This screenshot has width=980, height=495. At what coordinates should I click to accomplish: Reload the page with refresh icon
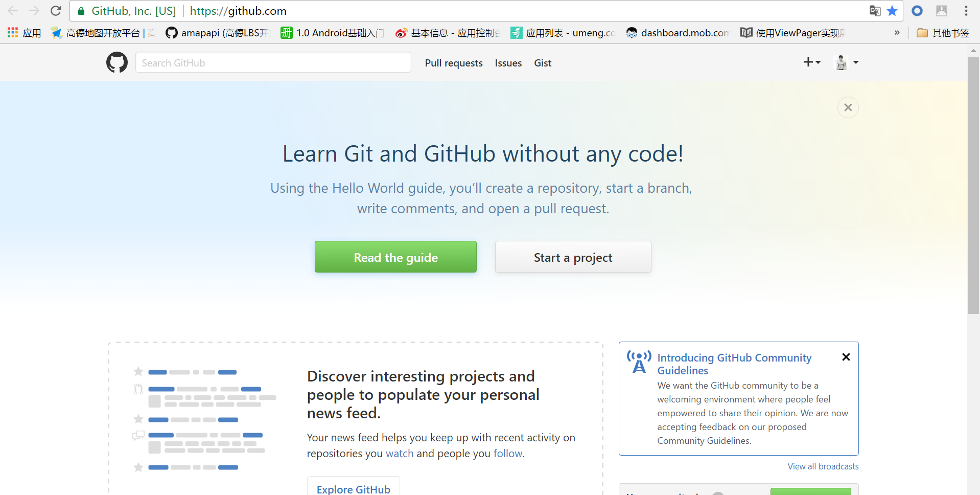56,11
